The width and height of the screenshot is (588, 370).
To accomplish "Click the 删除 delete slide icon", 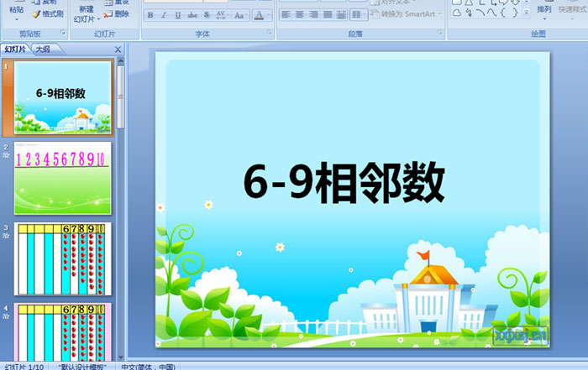I will [x=117, y=14].
